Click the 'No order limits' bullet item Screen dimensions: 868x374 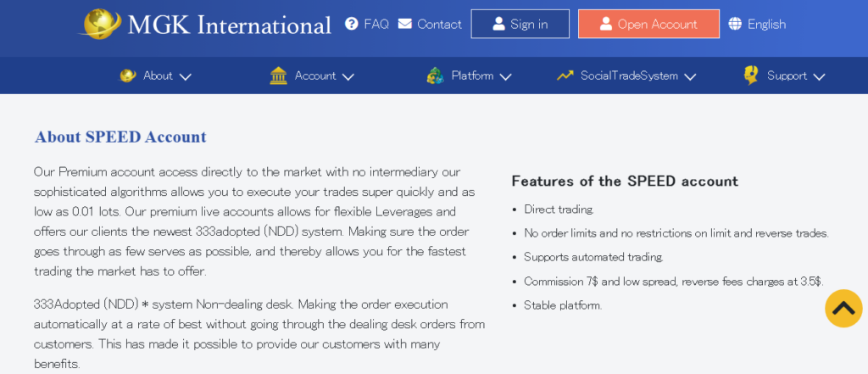[676, 233]
